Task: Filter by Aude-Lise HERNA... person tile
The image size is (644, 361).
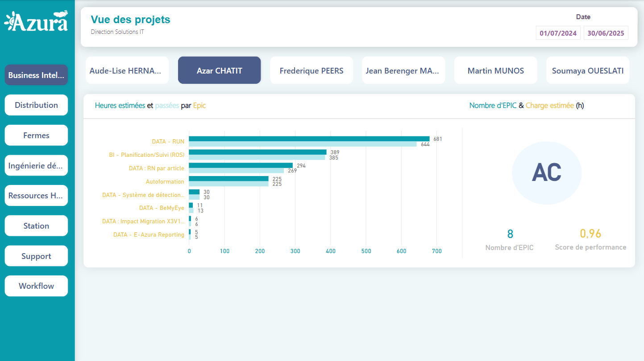Action: (127, 70)
